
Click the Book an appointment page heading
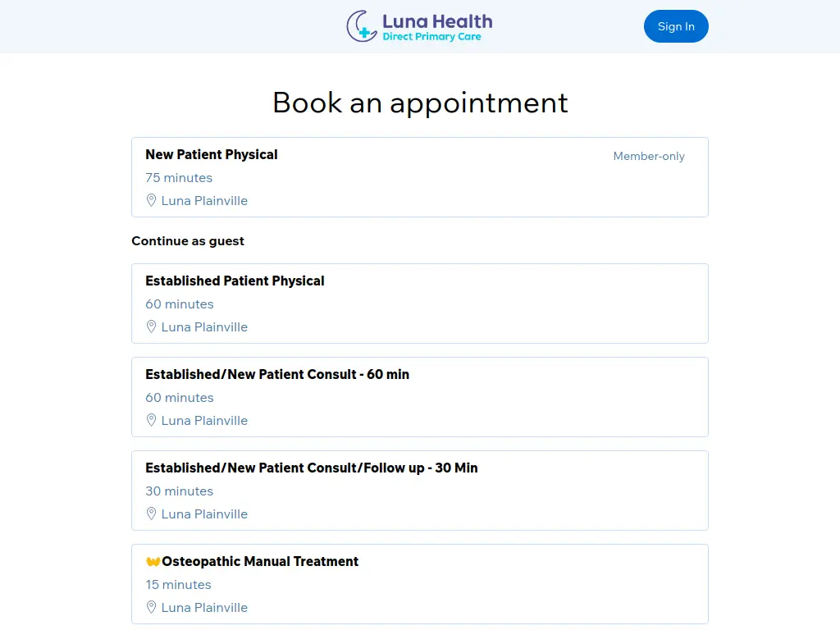(419, 103)
